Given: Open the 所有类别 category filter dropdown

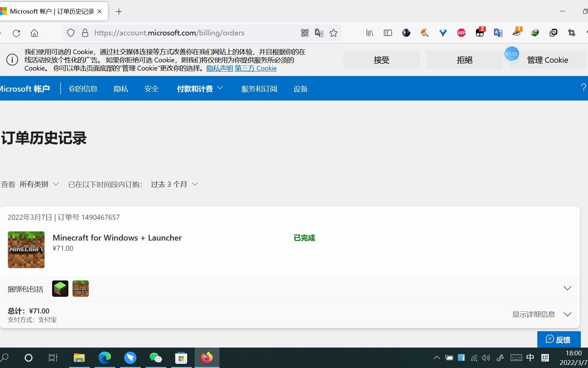Looking at the screenshot, I should 39,184.
